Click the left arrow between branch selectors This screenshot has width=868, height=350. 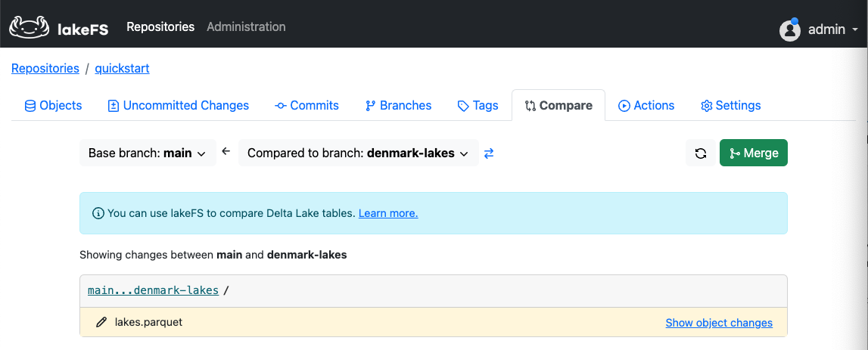pos(226,151)
